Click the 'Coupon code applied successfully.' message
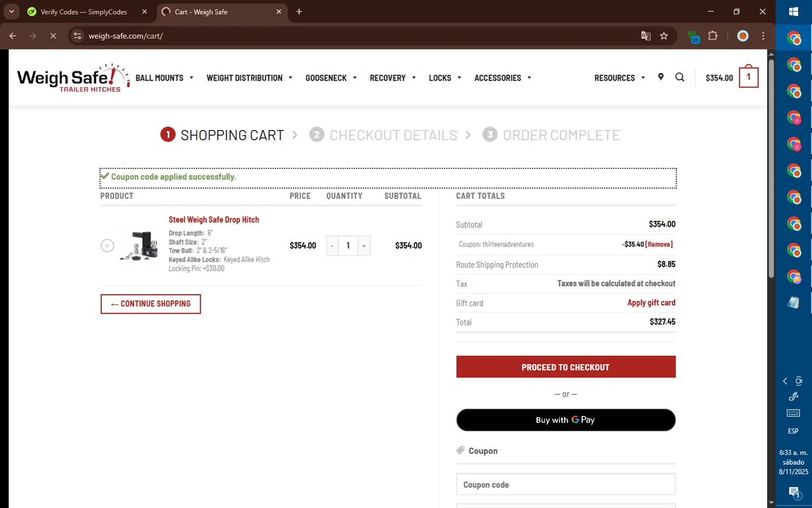Screen dimensions: 812x508 tap(173, 177)
